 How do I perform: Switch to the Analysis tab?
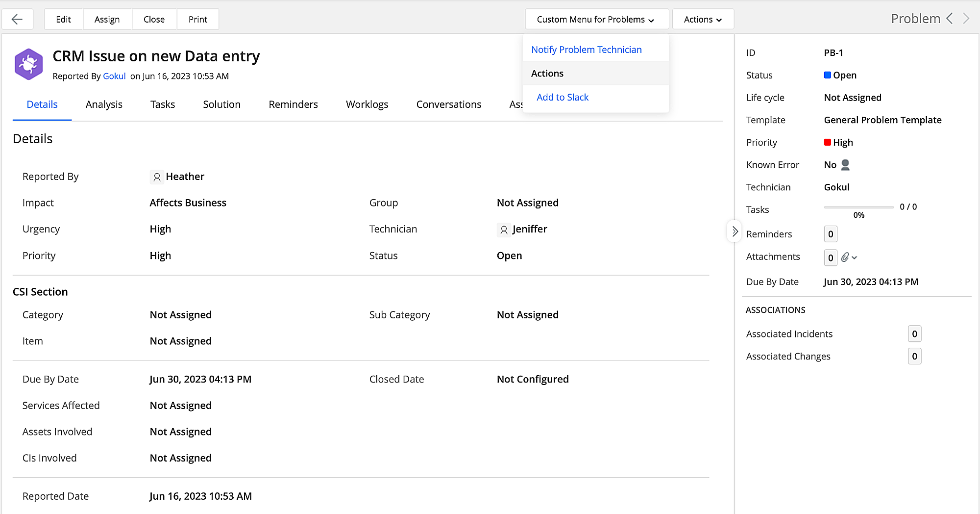coord(104,104)
